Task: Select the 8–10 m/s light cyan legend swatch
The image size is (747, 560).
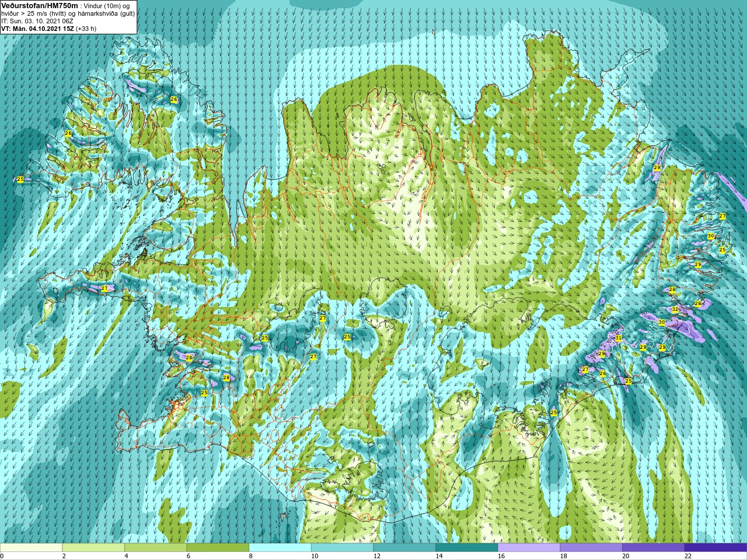Action: coord(280,547)
